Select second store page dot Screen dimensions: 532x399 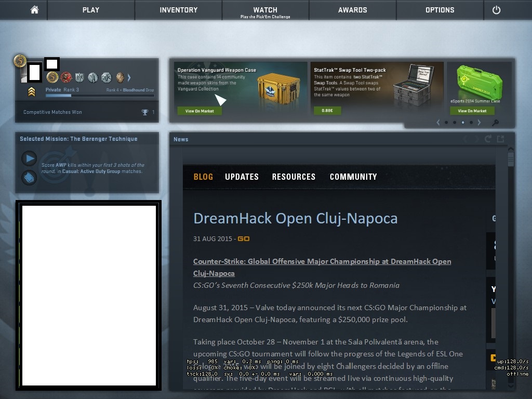pos(455,123)
